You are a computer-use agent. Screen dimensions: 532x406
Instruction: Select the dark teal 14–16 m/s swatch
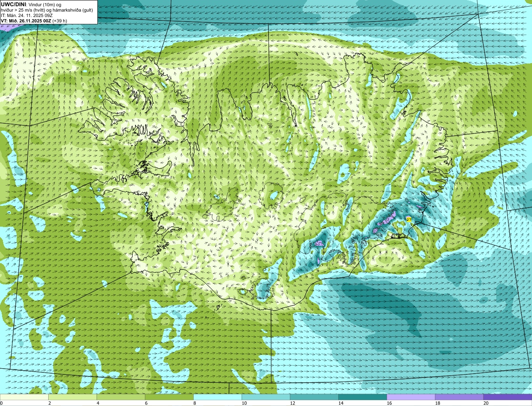click(362, 397)
